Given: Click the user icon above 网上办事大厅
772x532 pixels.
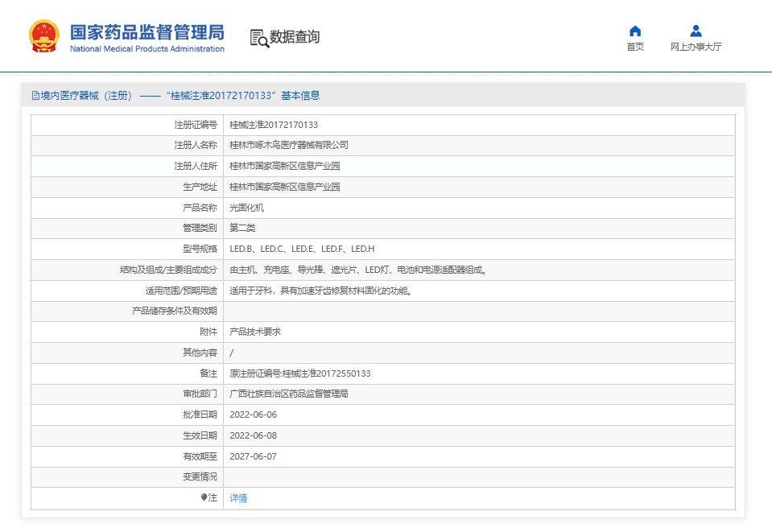Looking at the screenshot, I should coord(696,31).
